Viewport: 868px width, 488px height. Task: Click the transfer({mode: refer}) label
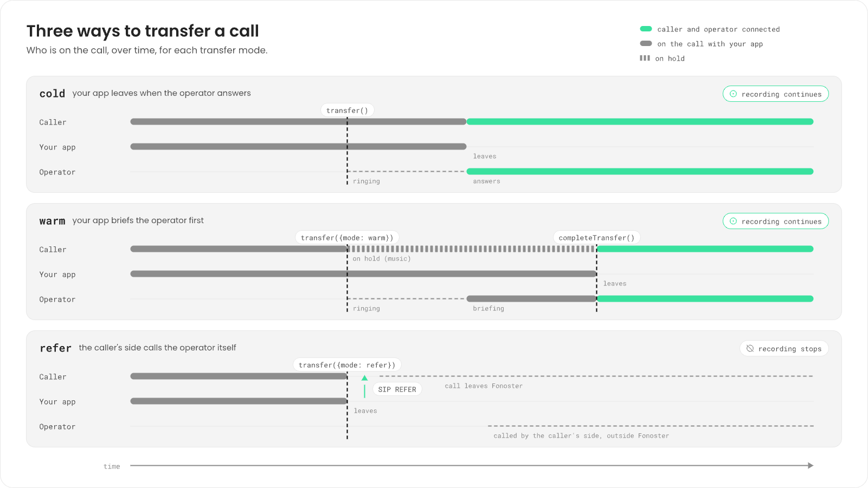click(347, 365)
